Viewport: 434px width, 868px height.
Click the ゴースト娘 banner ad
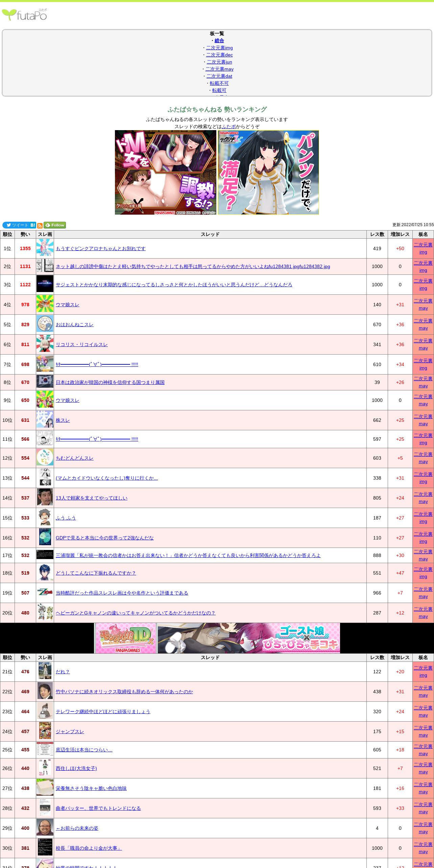pos(249,638)
